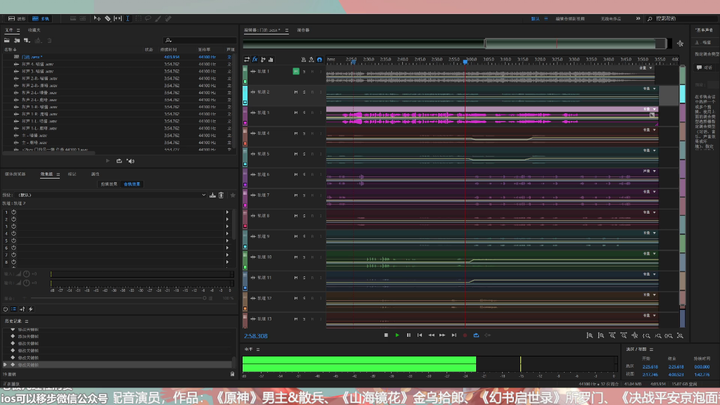The height and width of the screenshot is (405, 720).
Task: Click the red Record button in transport
Action: tap(465, 335)
